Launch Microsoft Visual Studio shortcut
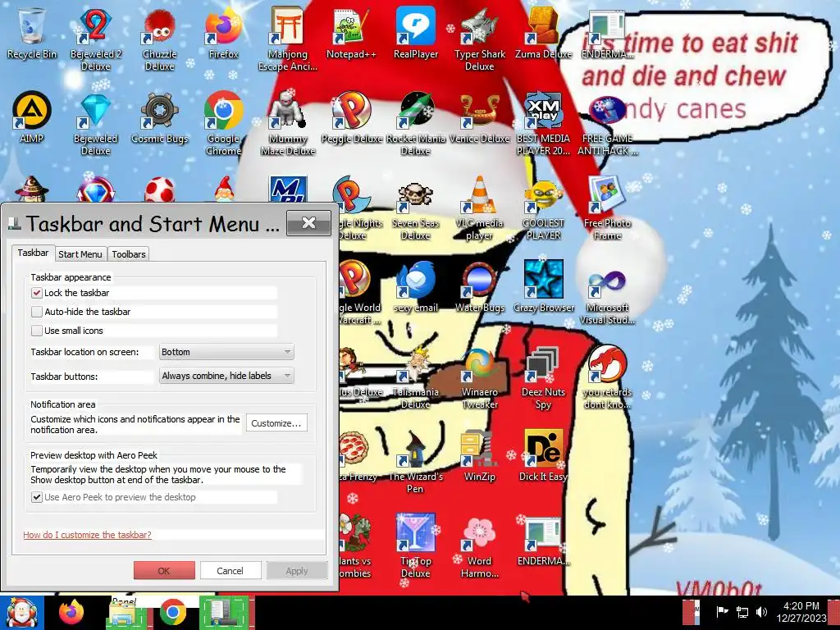 tap(607, 294)
